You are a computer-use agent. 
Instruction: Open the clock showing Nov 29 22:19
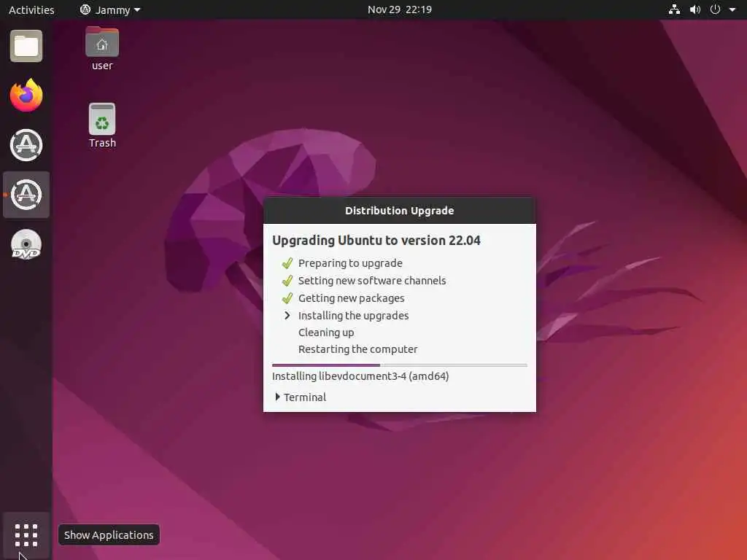(399, 9)
